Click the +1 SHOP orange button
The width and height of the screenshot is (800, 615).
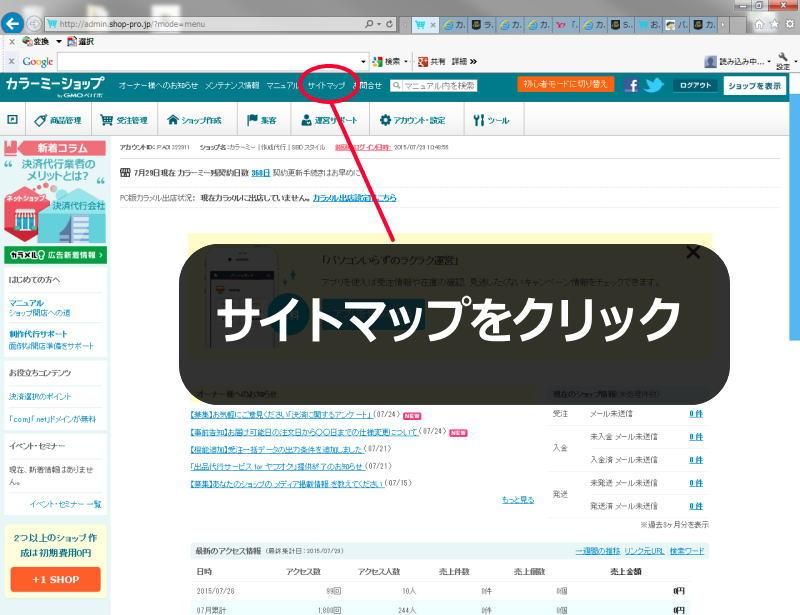[55, 579]
